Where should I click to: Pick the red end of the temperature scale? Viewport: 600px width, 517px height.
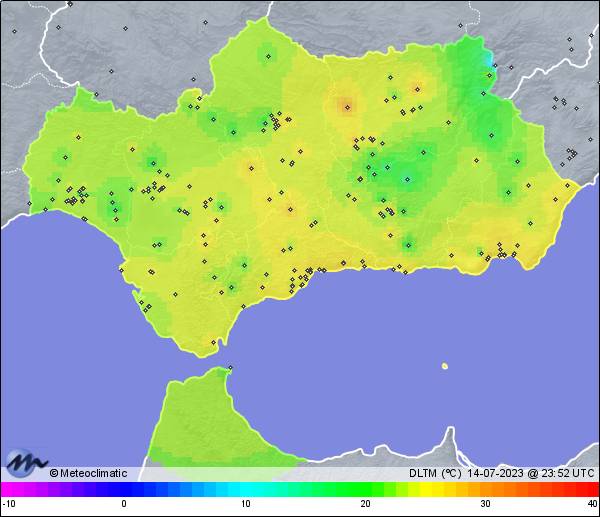coord(591,489)
